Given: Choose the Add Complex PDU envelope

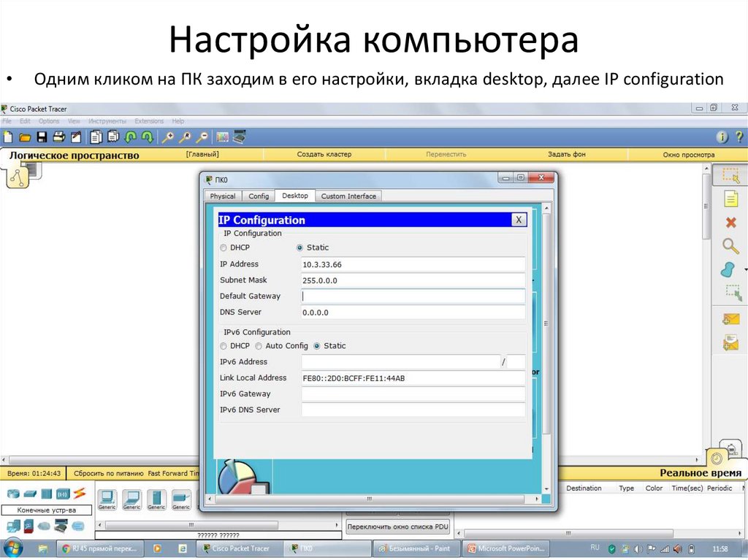Looking at the screenshot, I should point(730,342).
